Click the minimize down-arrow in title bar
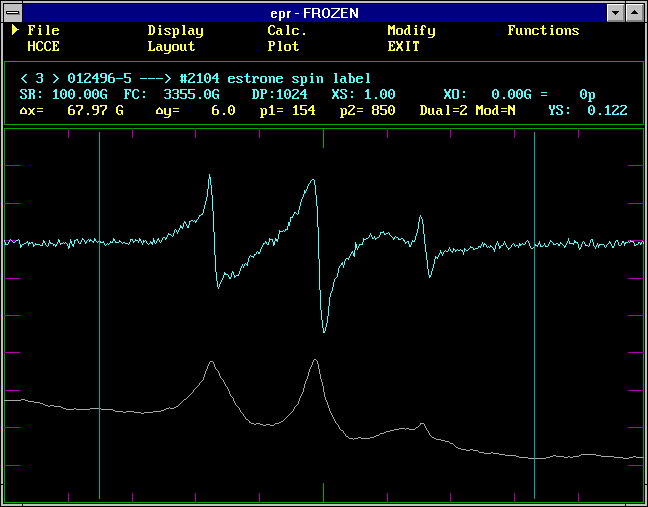Viewport: 648px width, 507px height. click(616, 12)
